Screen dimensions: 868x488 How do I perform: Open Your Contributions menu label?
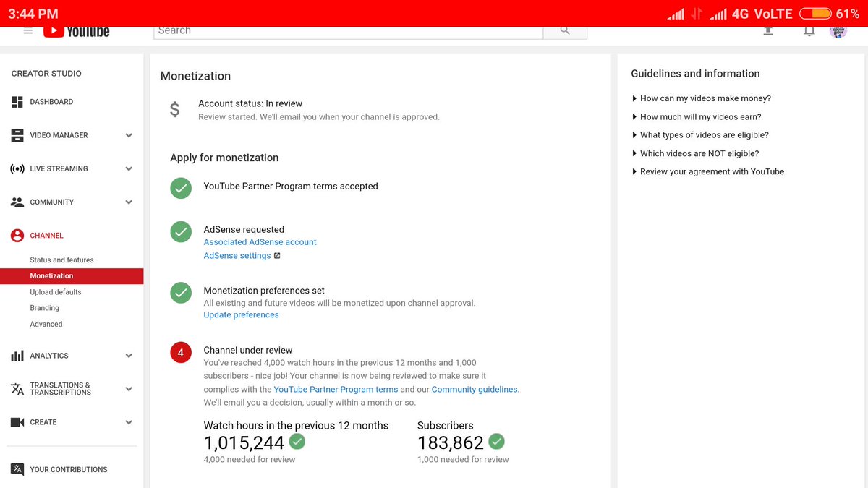coord(69,469)
